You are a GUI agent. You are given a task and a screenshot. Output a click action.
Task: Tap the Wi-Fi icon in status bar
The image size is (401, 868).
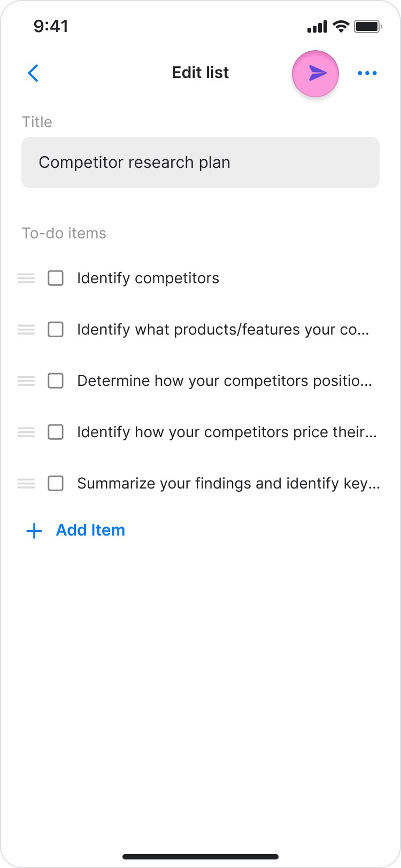(341, 26)
